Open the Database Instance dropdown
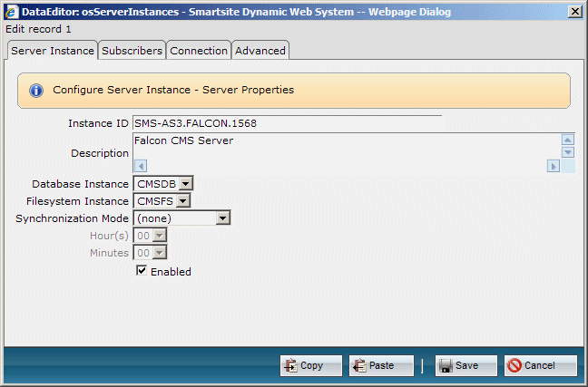This screenshot has width=588, height=387. pyautogui.click(x=163, y=184)
